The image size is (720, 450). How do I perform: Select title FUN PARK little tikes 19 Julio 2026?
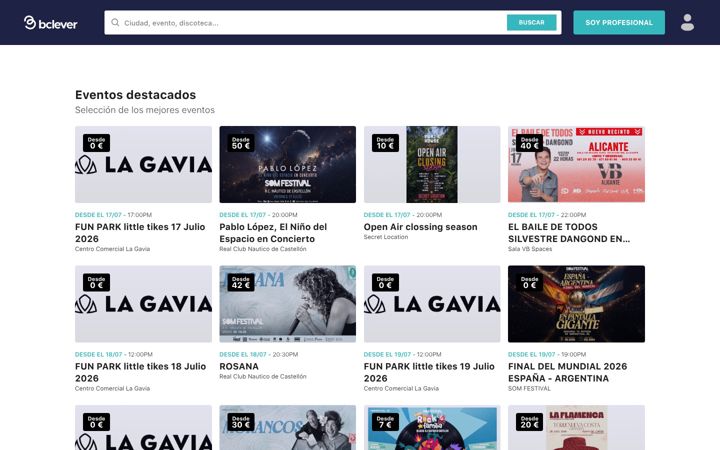point(429,372)
